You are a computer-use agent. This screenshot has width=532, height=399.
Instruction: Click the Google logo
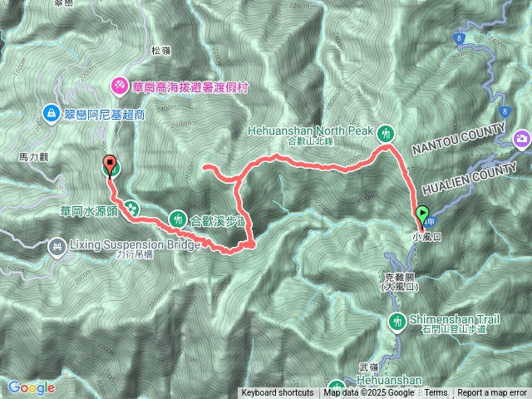point(32,387)
